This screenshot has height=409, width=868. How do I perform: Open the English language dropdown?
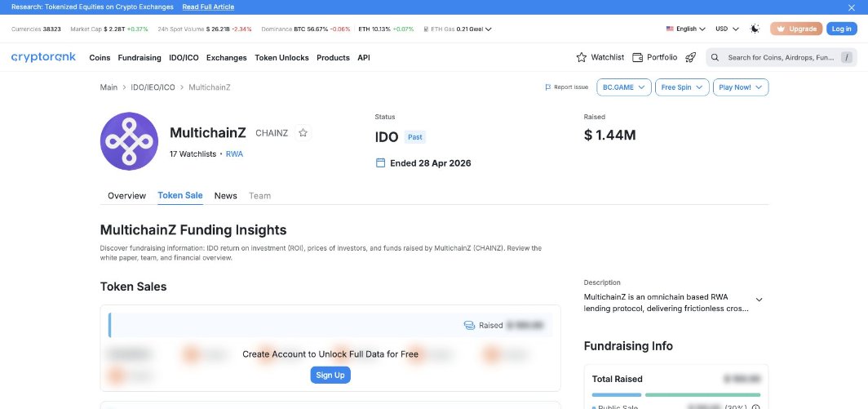[685, 29]
